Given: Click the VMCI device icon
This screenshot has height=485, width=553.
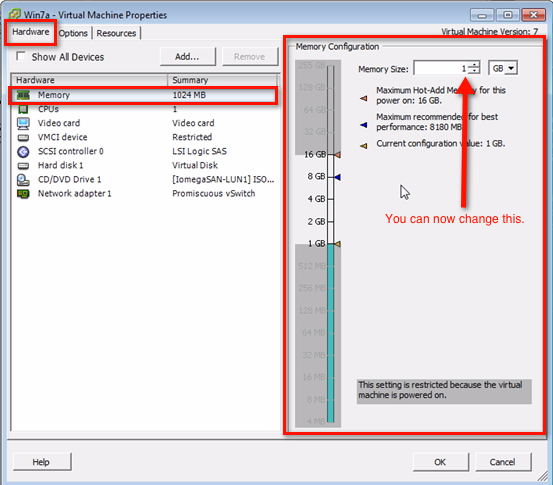Looking at the screenshot, I should 23,137.
